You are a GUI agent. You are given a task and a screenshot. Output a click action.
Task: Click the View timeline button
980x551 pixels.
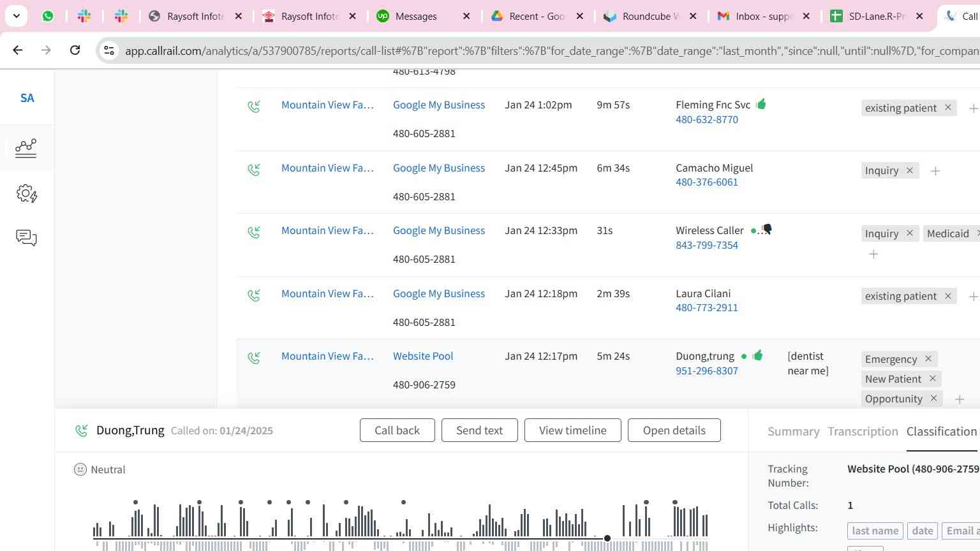coord(572,430)
